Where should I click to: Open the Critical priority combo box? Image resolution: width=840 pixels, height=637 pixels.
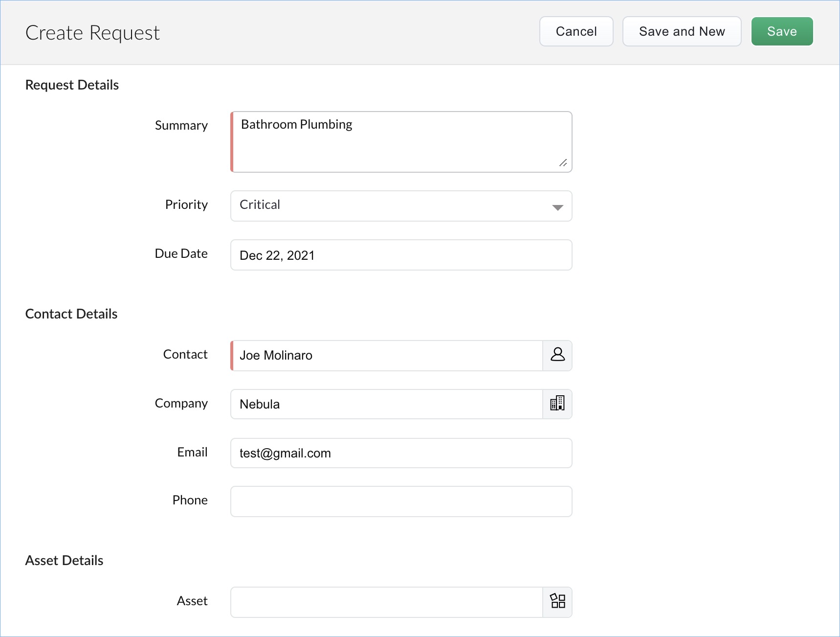click(401, 206)
